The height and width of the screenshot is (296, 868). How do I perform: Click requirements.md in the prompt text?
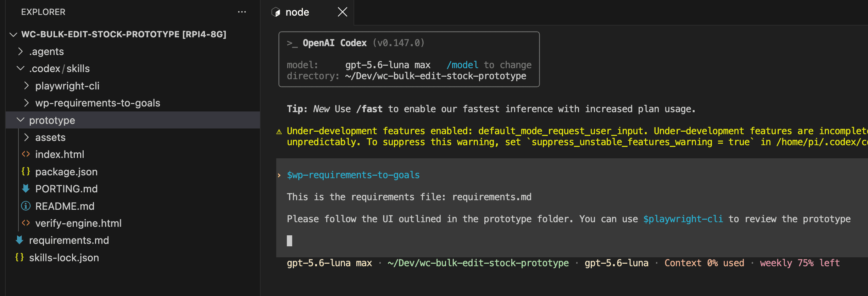coord(492,197)
